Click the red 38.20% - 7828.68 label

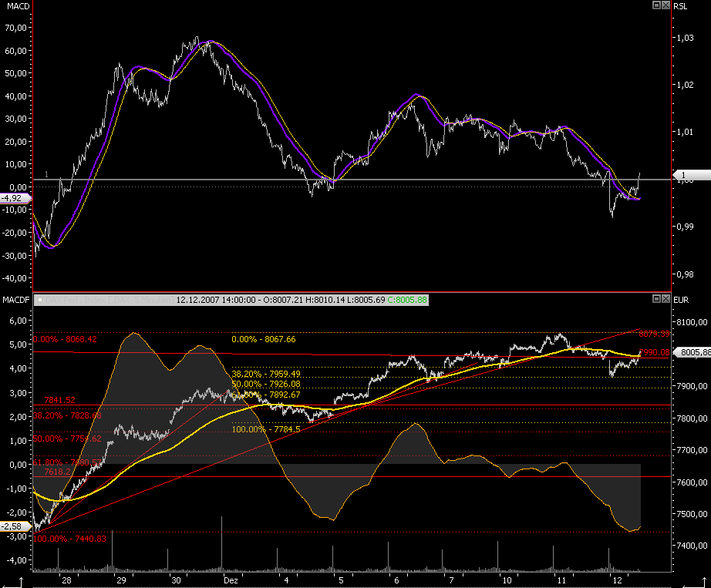(67, 415)
